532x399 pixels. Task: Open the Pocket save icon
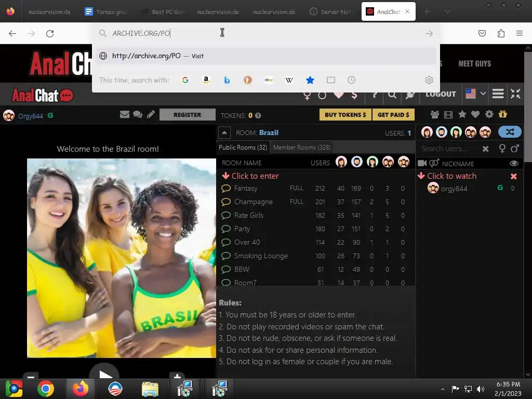(482, 33)
